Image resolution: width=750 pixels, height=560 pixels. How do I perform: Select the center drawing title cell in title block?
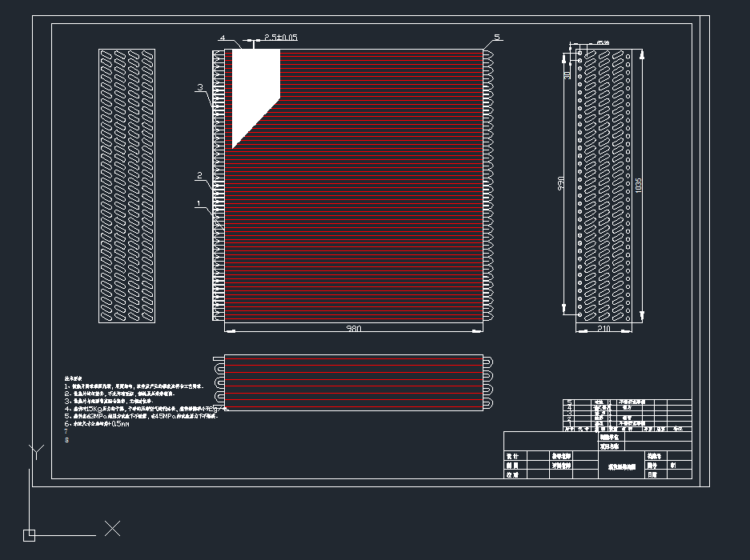tap(620, 466)
